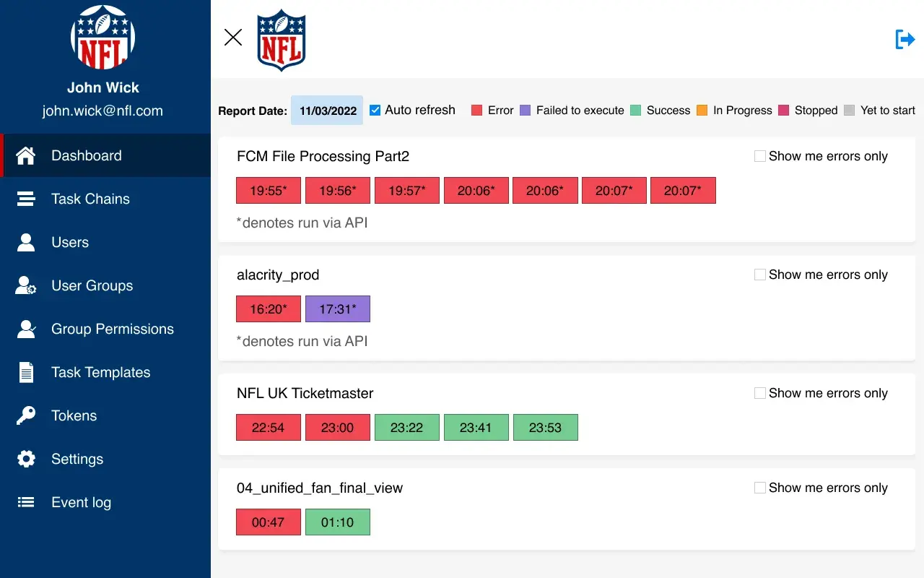Click the blue logout icon
This screenshot has height=578, width=924.
pyautogui.click(x=905, y=39)
